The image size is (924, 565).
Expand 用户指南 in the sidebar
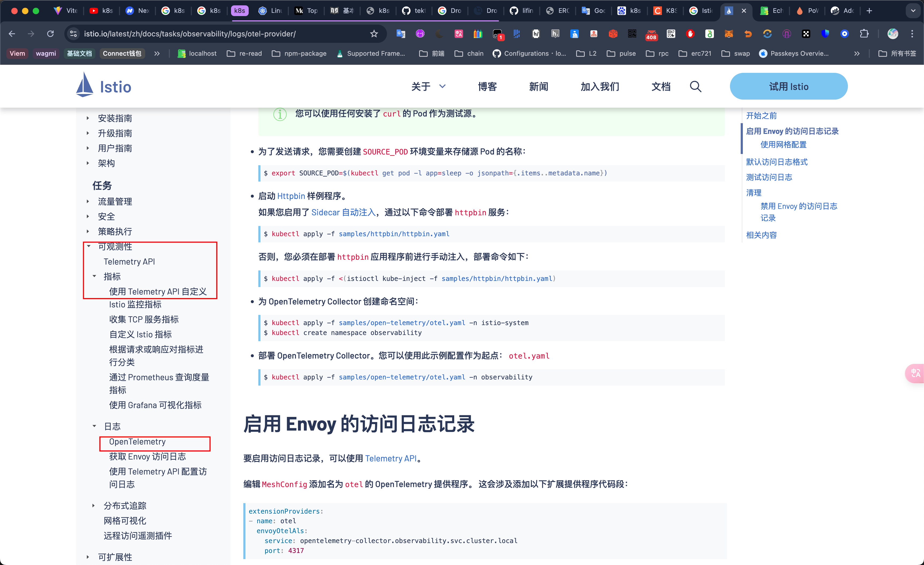click(x=88, y=148)
